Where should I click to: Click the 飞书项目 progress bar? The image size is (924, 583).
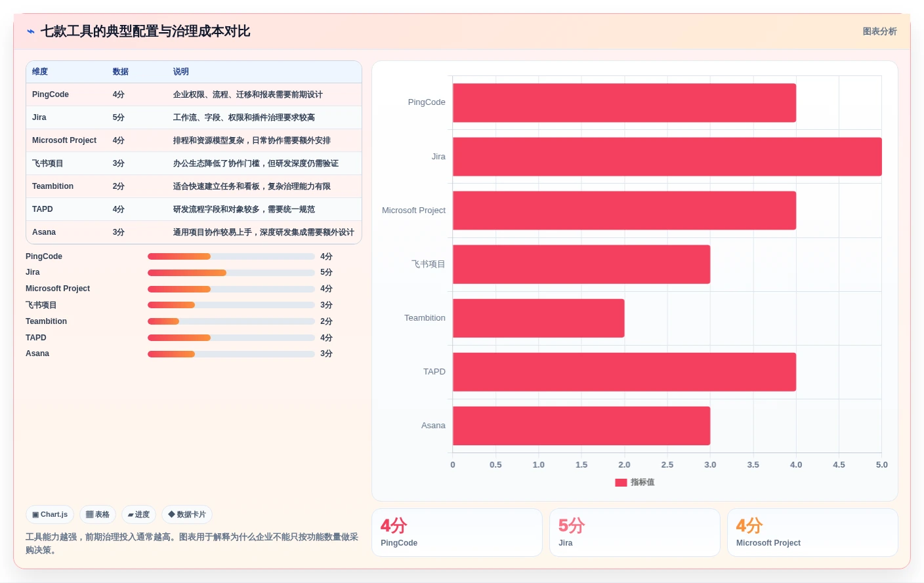click(231, 305)
